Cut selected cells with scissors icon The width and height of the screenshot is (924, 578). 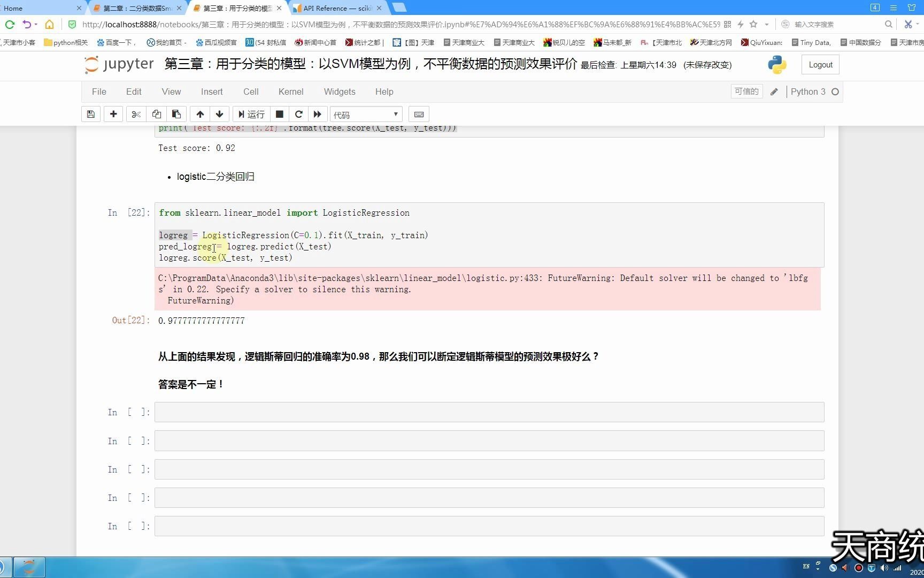[x=136, y=114]
